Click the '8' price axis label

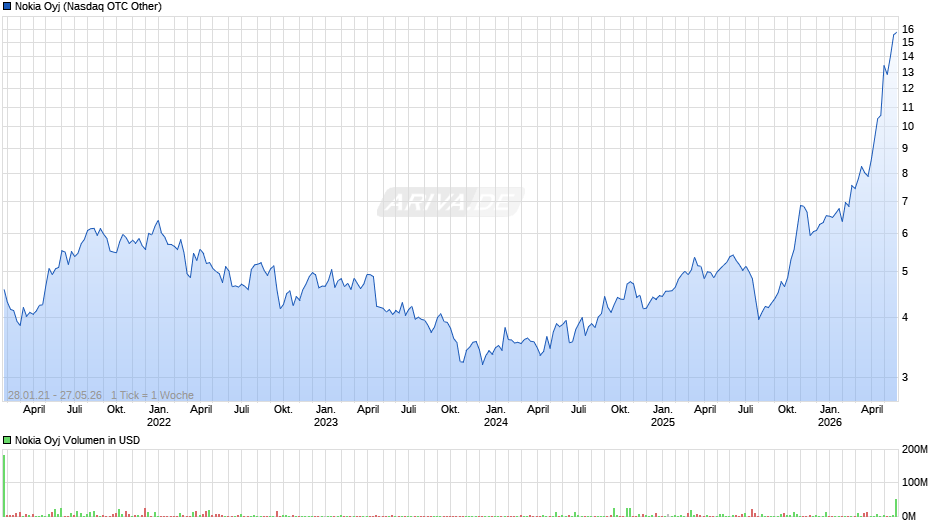pyautogui.click(x=905, y=174)
